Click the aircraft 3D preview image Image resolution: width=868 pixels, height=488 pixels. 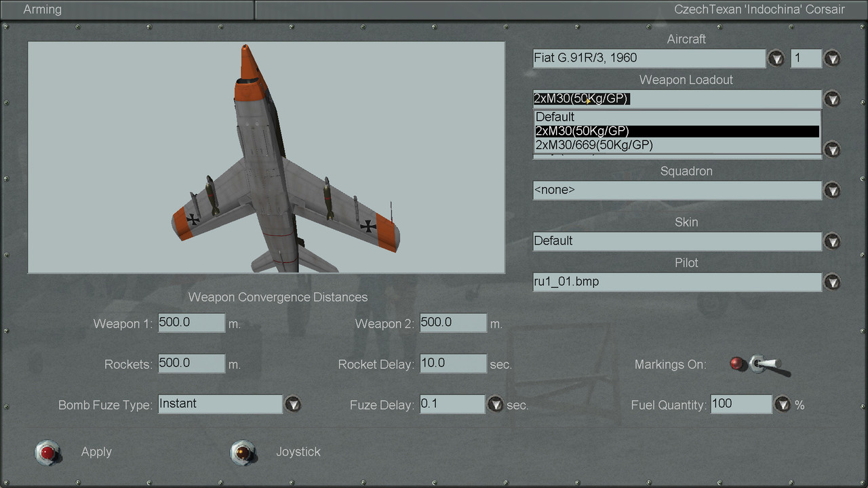coord(266,157)
